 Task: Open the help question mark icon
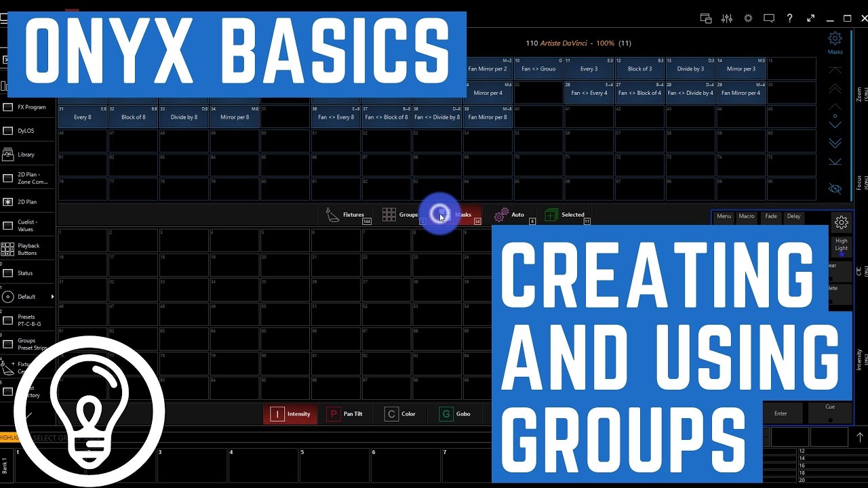pyautogui.click(x=789, y=18)
